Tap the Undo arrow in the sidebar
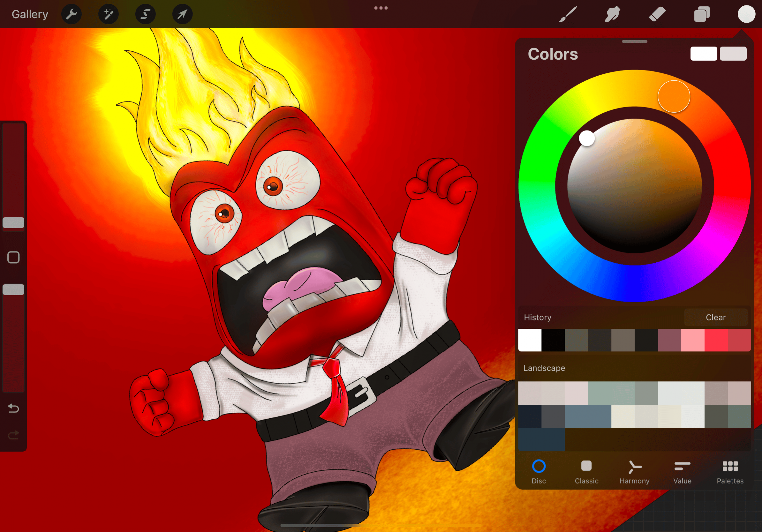 point(13,408)
